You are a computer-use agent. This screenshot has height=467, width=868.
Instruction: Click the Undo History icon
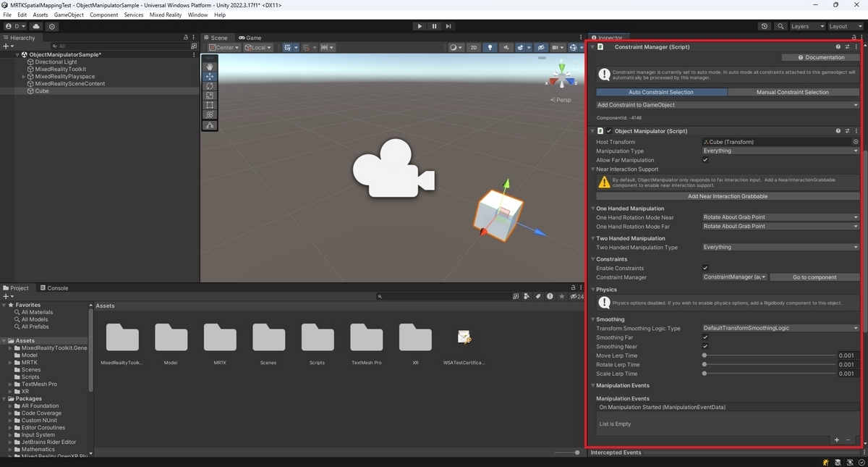point(765,26)
